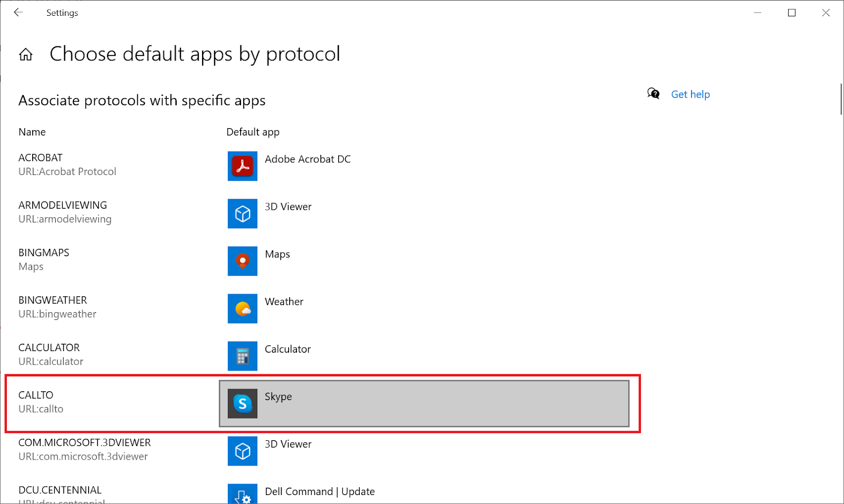Click the DCU.CENTENNIAL protocol name
This screenshot has width=844, height=504.
coord(60,490)
